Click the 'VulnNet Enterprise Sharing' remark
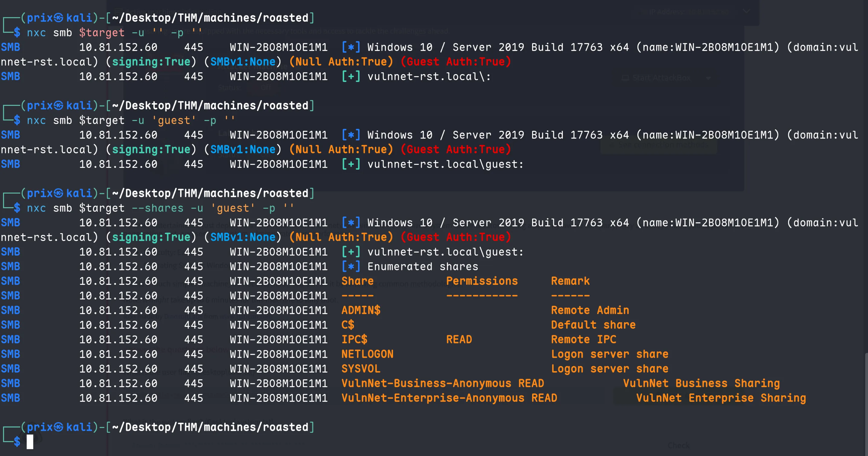The image size is (868, 456). coord(721,398)
